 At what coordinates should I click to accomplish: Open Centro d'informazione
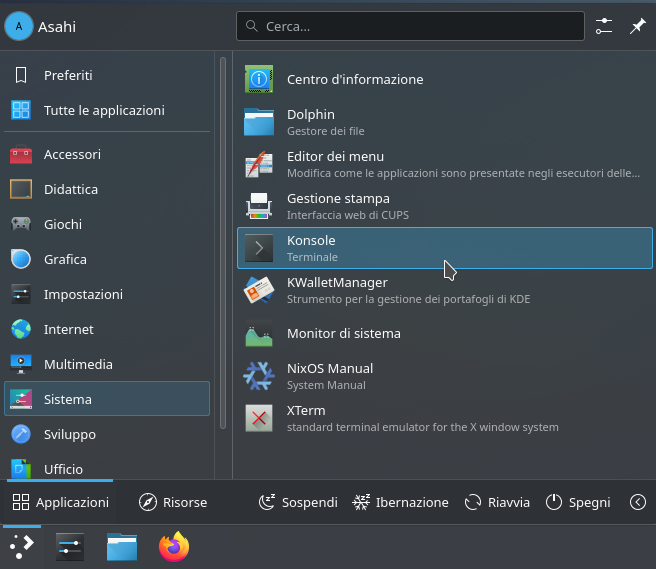(444, 79)
